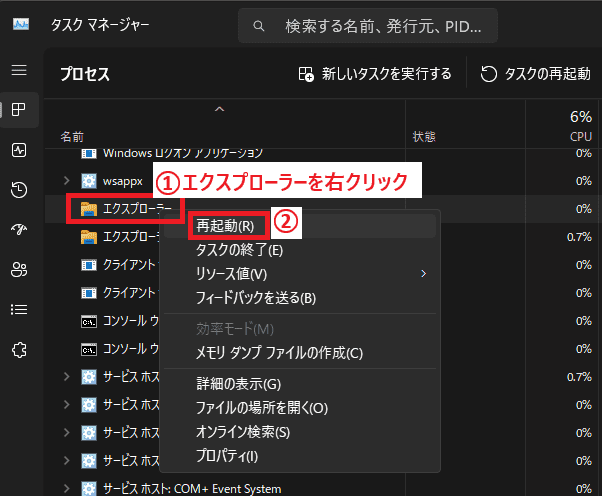Open the Details sidebar icon
602x496 pixels.
pos(19,310)
